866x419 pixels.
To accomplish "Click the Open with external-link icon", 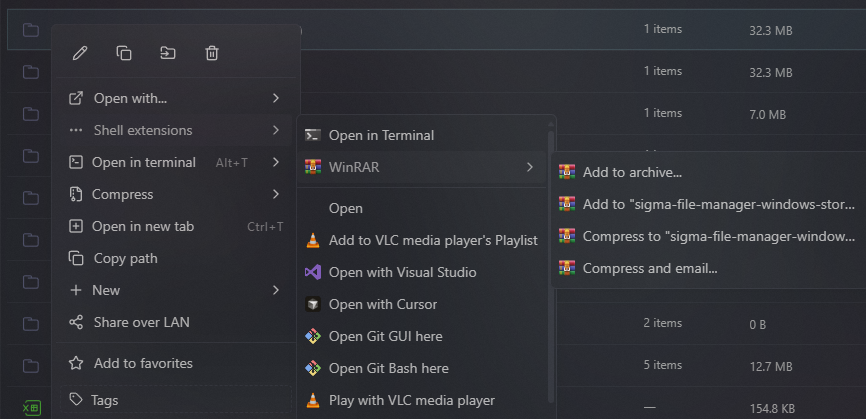I will (76, 98).
